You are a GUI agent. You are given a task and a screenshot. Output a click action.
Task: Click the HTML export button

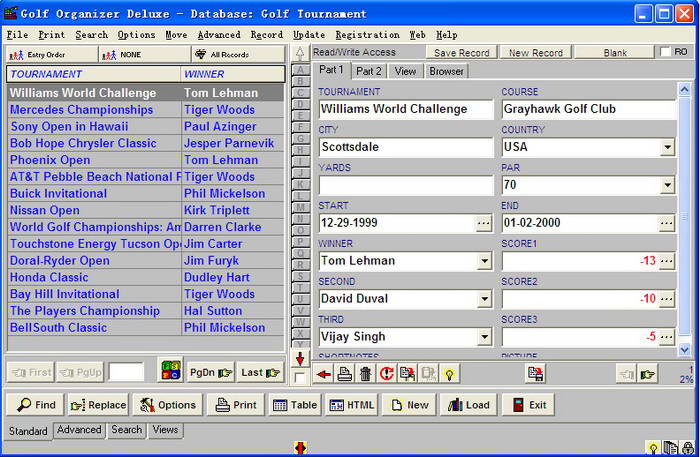[352, 405]
